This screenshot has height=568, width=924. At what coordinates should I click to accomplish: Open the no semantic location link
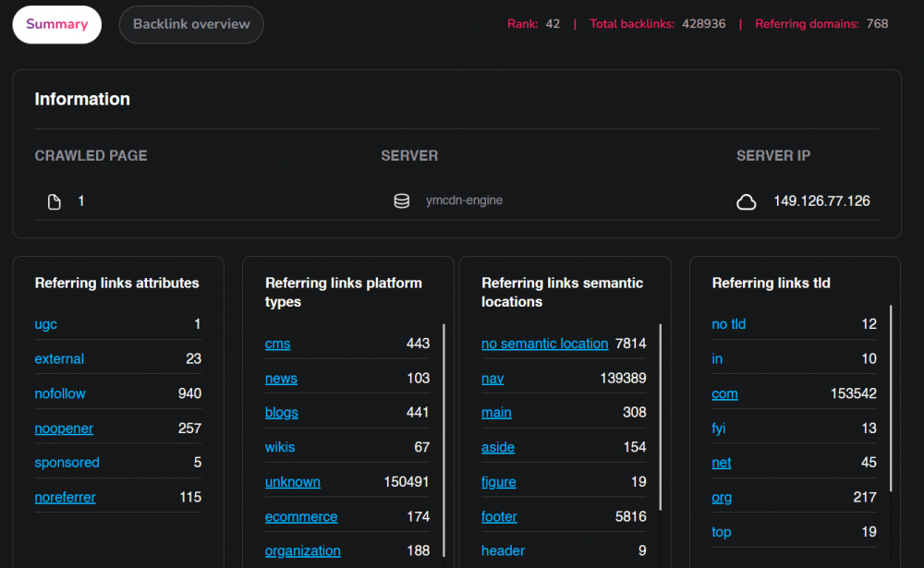(x=544, y=344)
